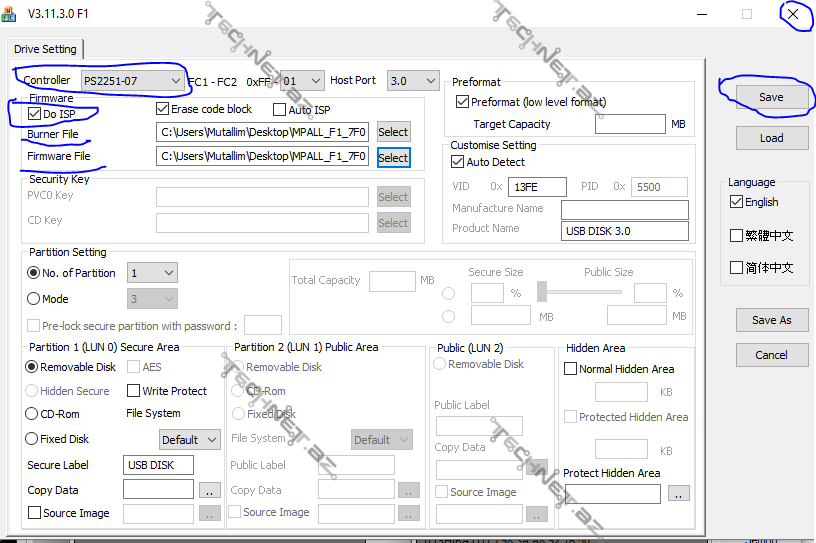Toggle Erase code block option

[163, 109]
